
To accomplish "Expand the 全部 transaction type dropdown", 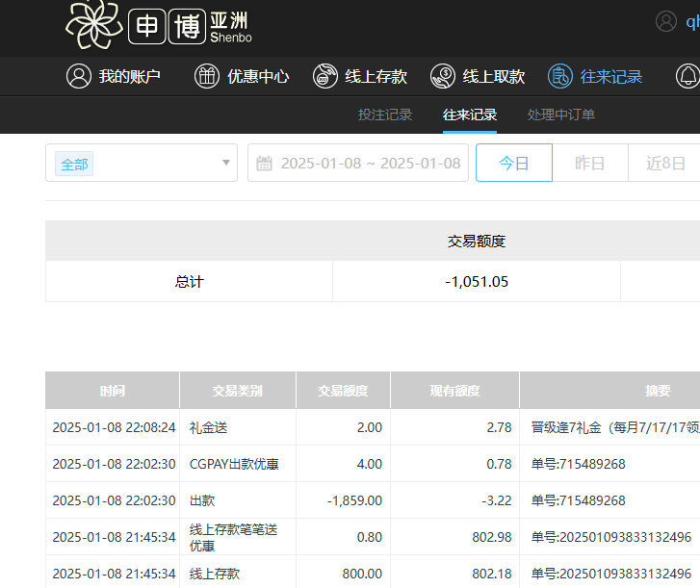I will click(141, 163).
